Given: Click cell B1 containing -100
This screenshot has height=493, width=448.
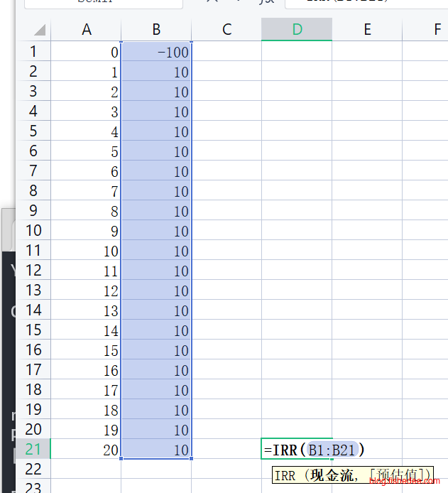Looking at the screenshot, I should click(156, 52).
